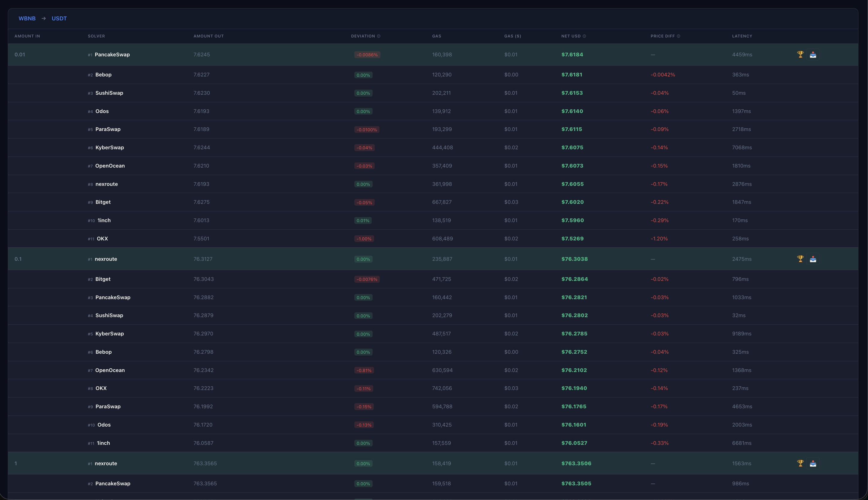This screenshot has height=500, width=868.
Task: Click the info icon next to Deviation
Action: click(x=379, y=36)
